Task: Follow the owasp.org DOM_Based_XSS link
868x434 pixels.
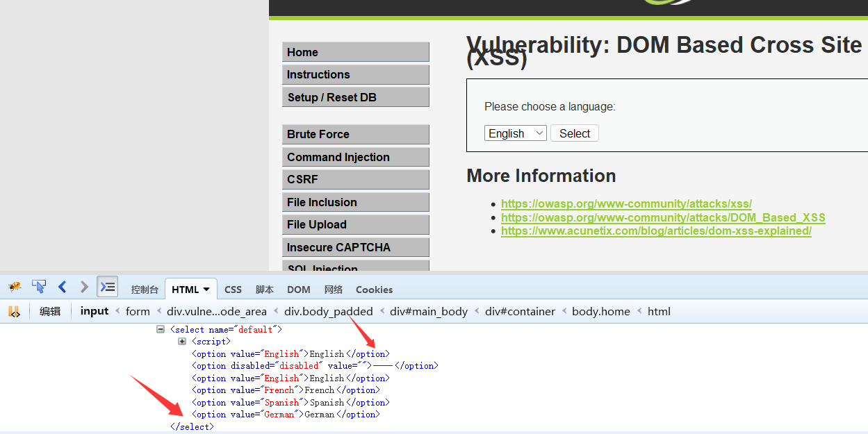Action: (x=663, y=217)
